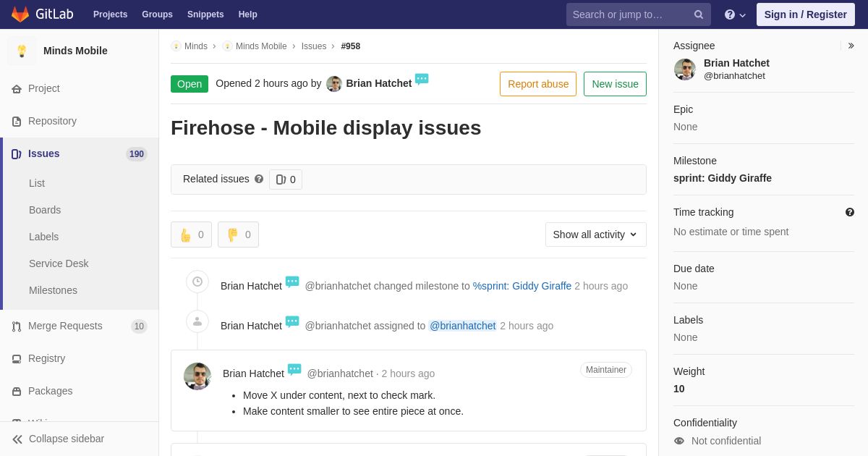Open Boards under Issues in sidebar
The height and width of the screenshot is (456, 868).
click(45, 210)
